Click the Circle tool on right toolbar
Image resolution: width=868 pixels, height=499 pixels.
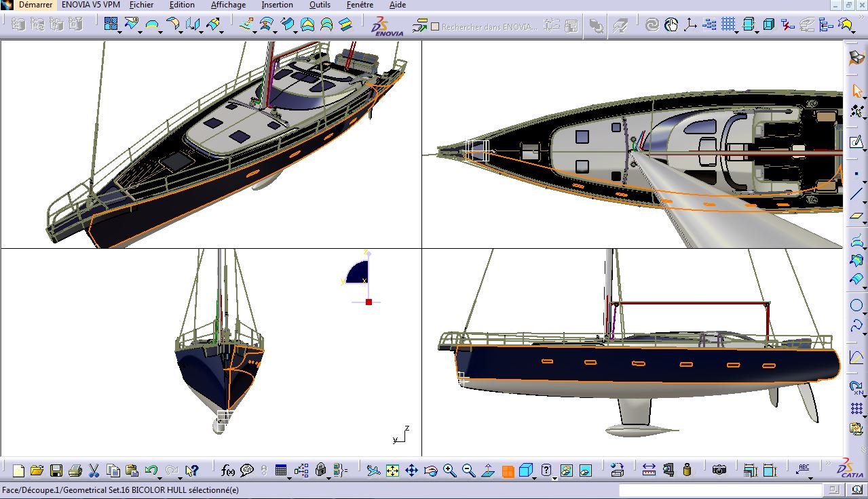(856, 305)
